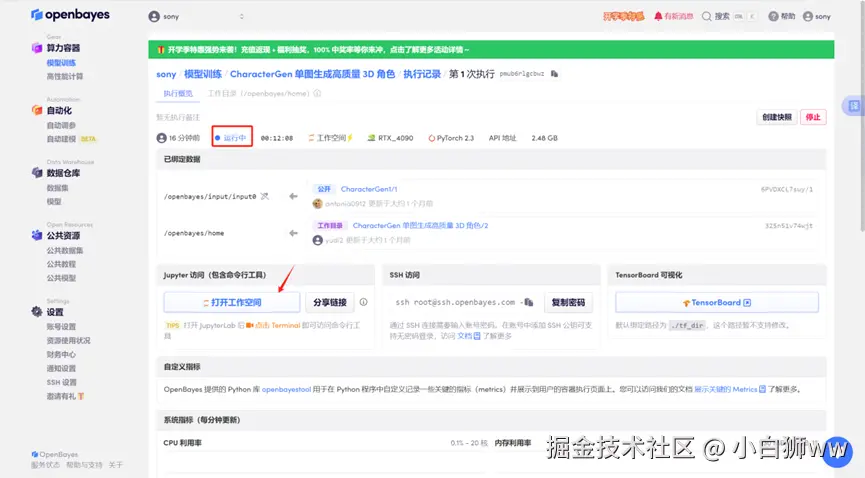The image size is (865, 478).
Task: Click 服务状态 footer link
Action: [45, 465]
